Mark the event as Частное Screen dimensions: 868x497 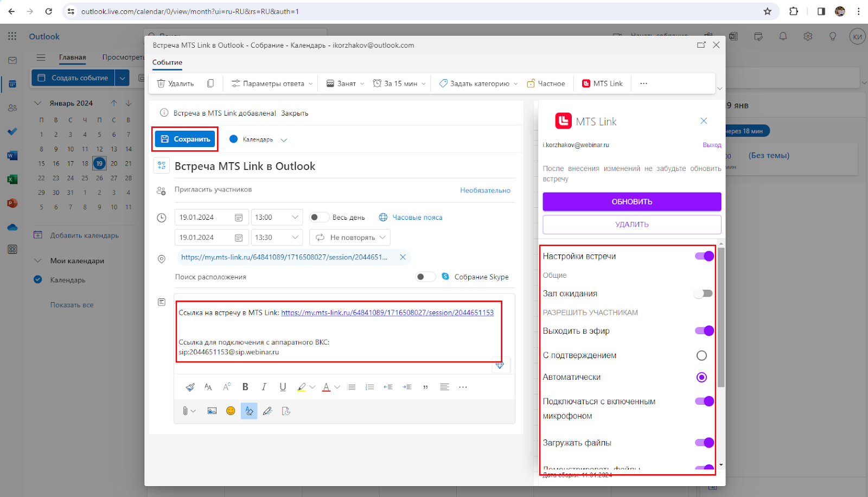pos(546,84)
